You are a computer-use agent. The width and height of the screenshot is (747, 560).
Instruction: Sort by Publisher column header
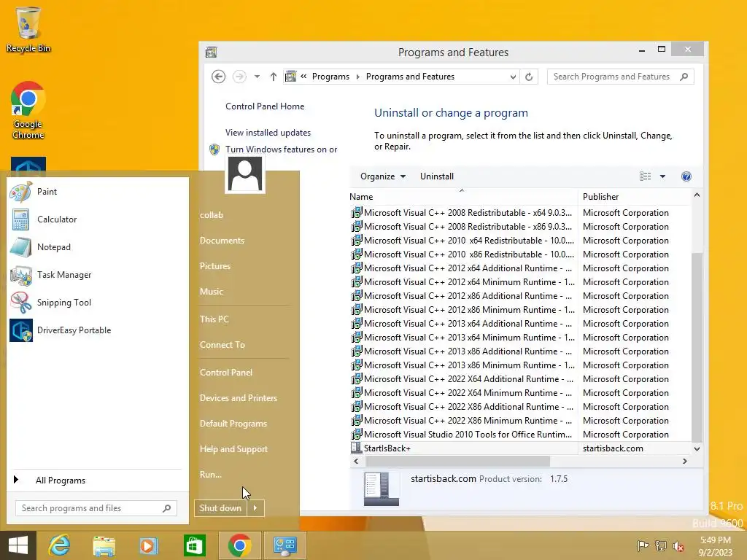[634, 197]
